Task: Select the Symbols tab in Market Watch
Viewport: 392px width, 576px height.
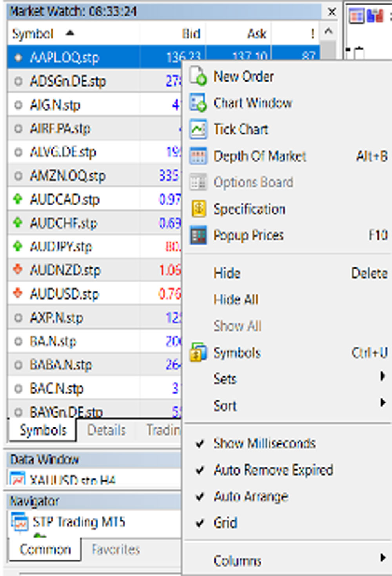Action: point(43,430)
